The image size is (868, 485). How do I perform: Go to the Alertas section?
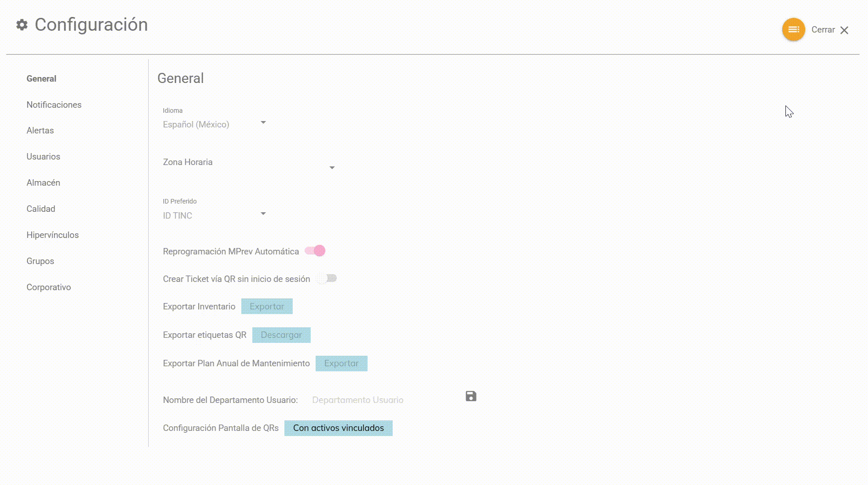[40, 131]
